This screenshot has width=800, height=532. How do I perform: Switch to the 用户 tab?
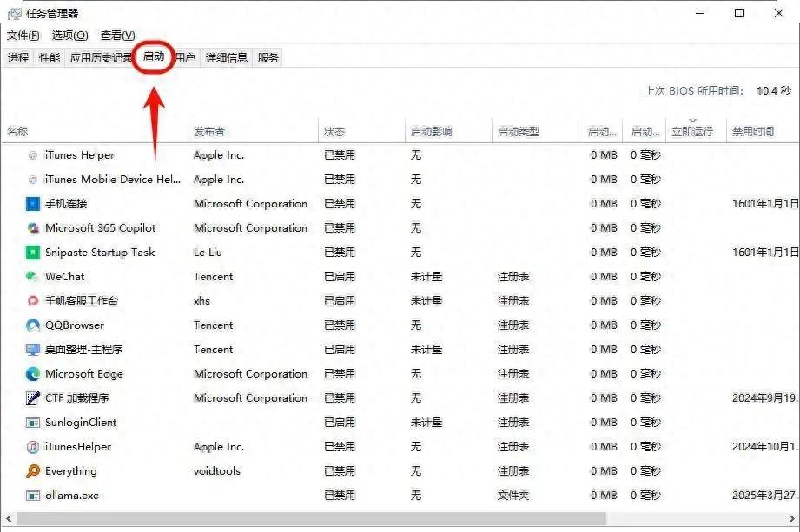coord(185,57)
